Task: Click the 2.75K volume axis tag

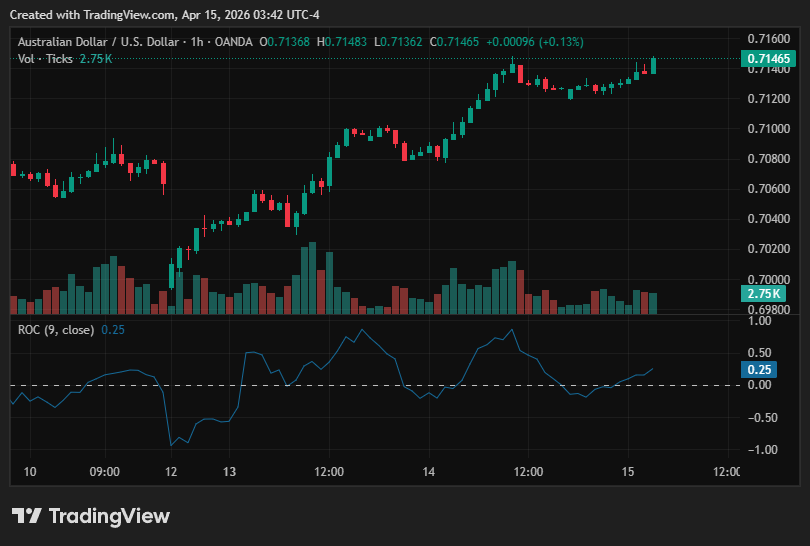Action: (x=764, y=294)
